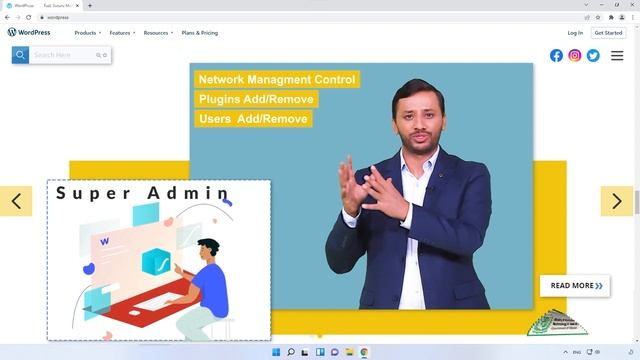
Task: Click the Network Managment Control label
Action: (x=277, y=79)
